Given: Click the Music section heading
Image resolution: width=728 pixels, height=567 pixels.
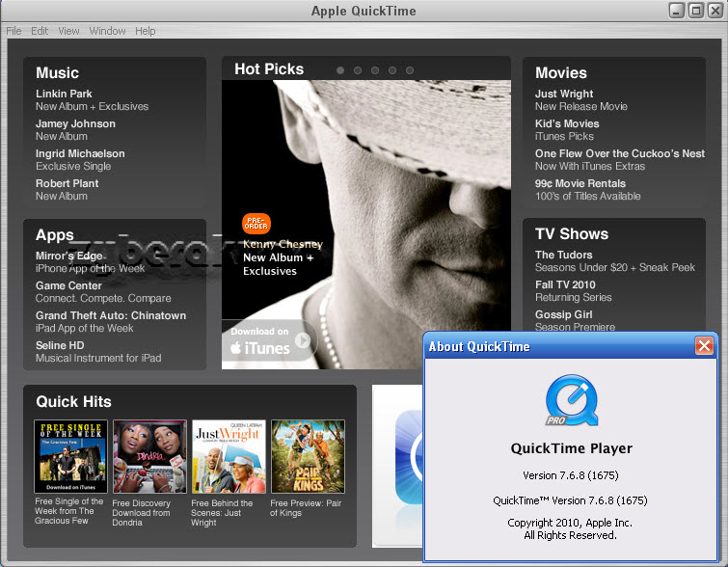Looking at the screenshot, I should pos(57,73).
